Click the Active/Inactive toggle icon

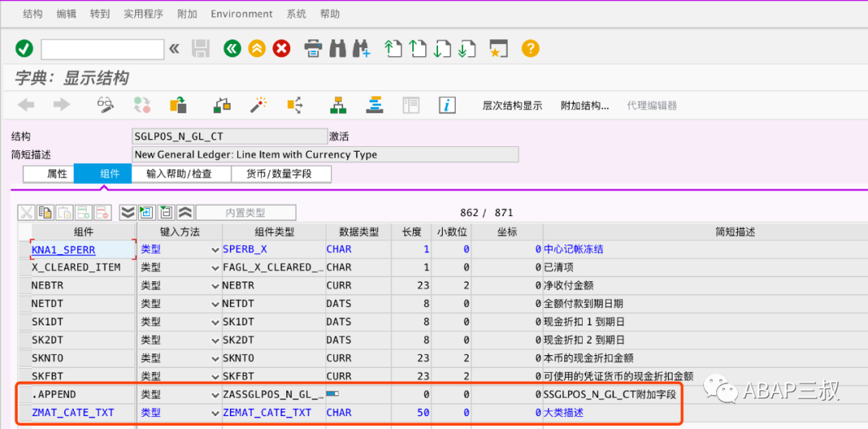(141, 104)
